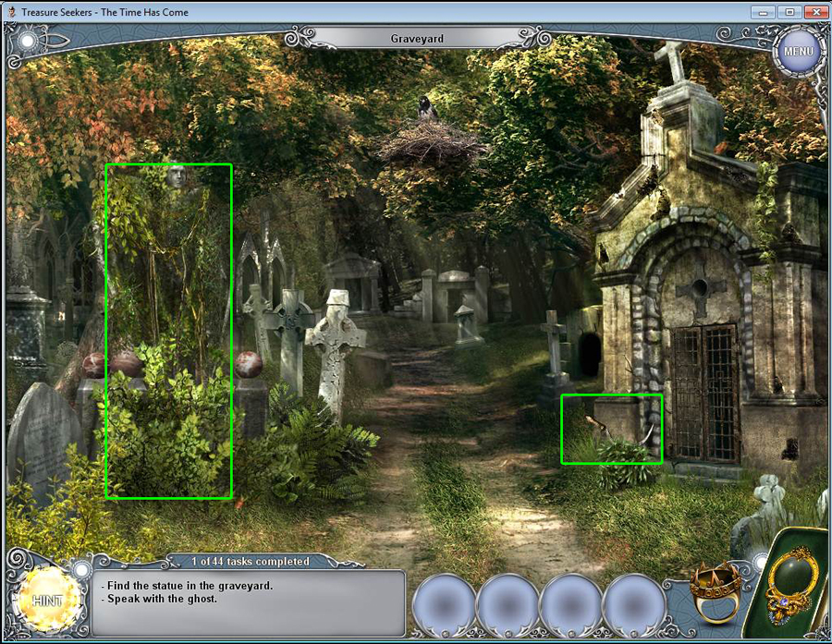Screen dimensions: 832x644
Task: Click the red marble sphere right of statue
Action: tap(248, 364)
